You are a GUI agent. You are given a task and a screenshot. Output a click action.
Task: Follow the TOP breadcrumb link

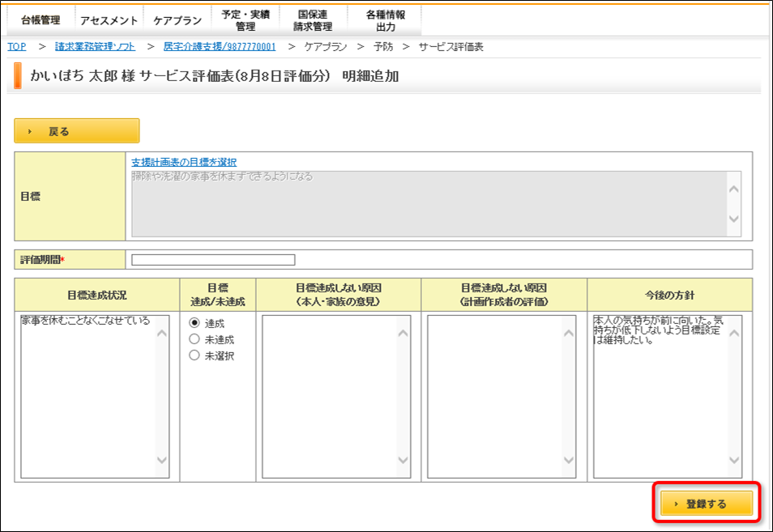[x=17, y=46]
